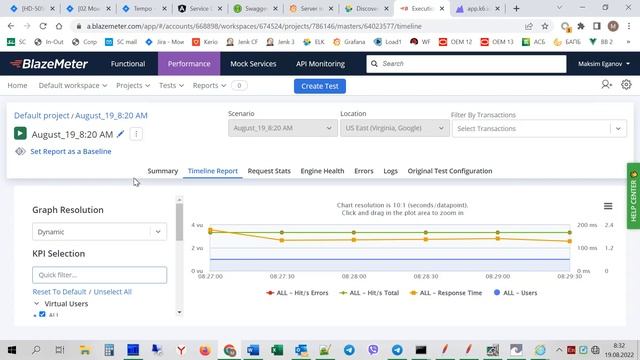
Task: Click the BlazeMeter logo
Action: coord(49,64)
